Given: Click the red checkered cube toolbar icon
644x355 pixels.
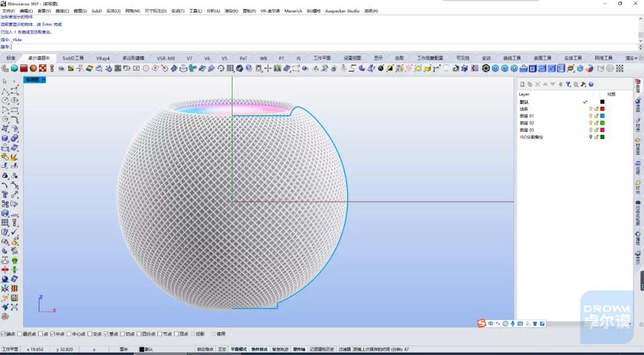Looking at the screenshot, I should click(43, 68).
